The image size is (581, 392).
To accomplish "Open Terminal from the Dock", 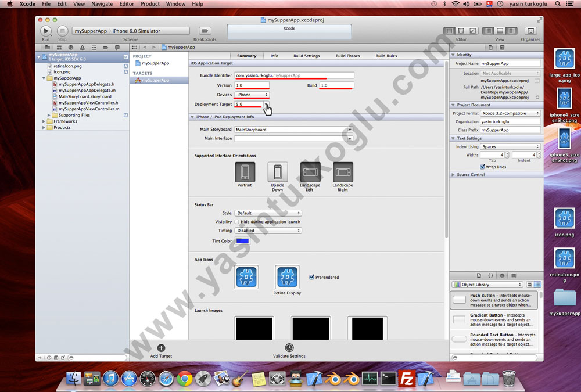I will (388, 379).
